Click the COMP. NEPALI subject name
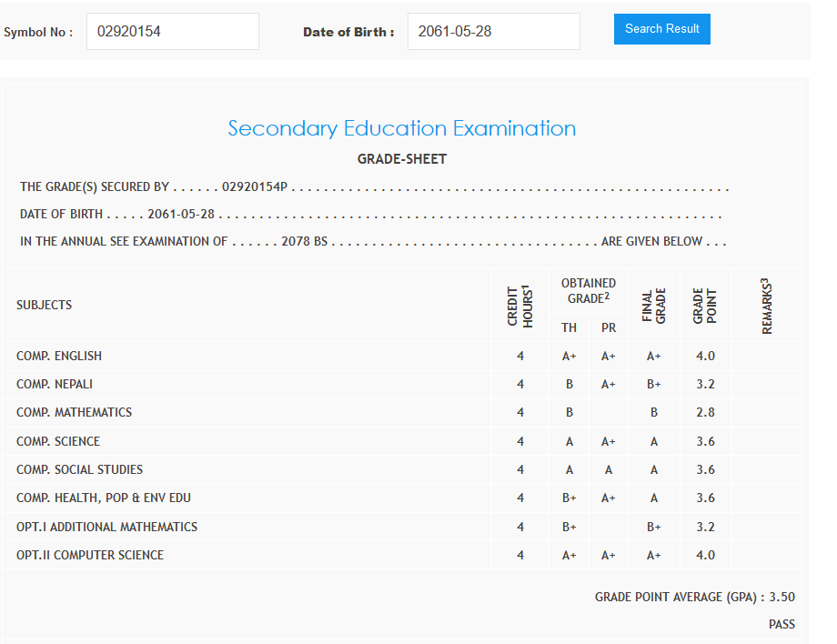 pos(55,384)
